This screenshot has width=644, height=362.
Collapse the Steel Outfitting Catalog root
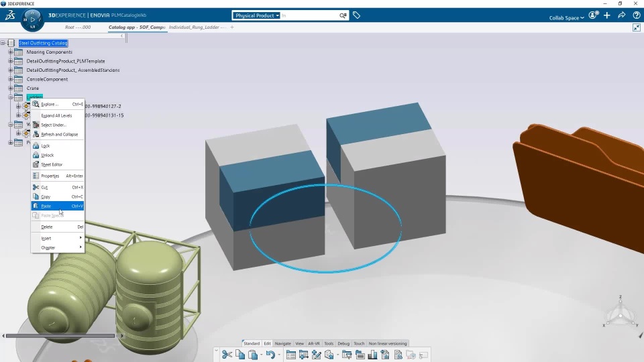point(3,43)
